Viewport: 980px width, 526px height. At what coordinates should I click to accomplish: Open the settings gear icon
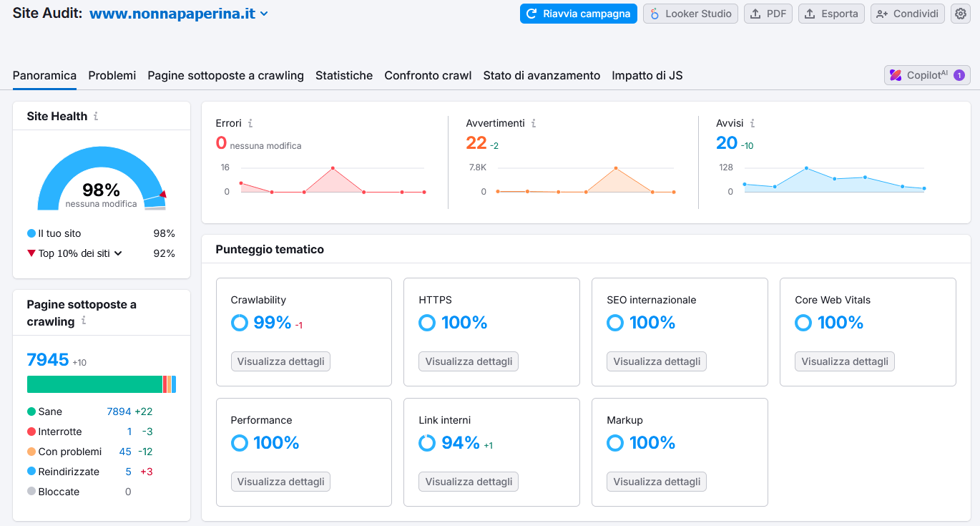[960, 14]
